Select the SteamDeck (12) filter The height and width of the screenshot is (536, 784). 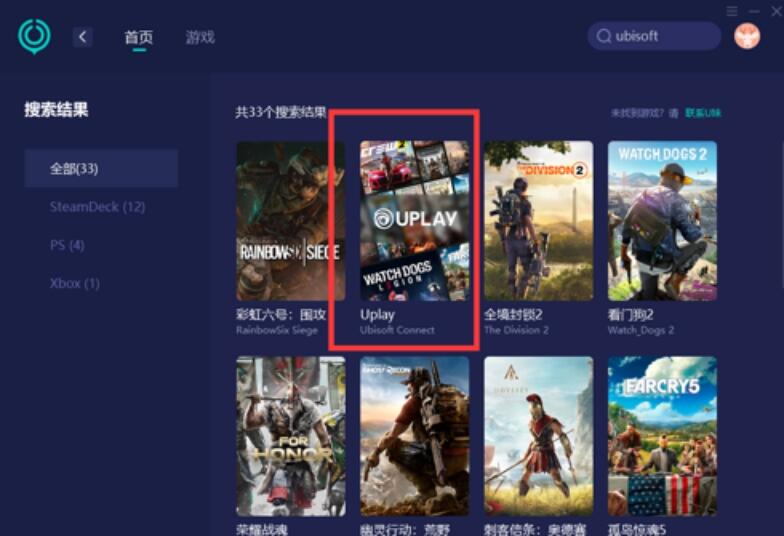pyautogui.click(x=98, y=206)
